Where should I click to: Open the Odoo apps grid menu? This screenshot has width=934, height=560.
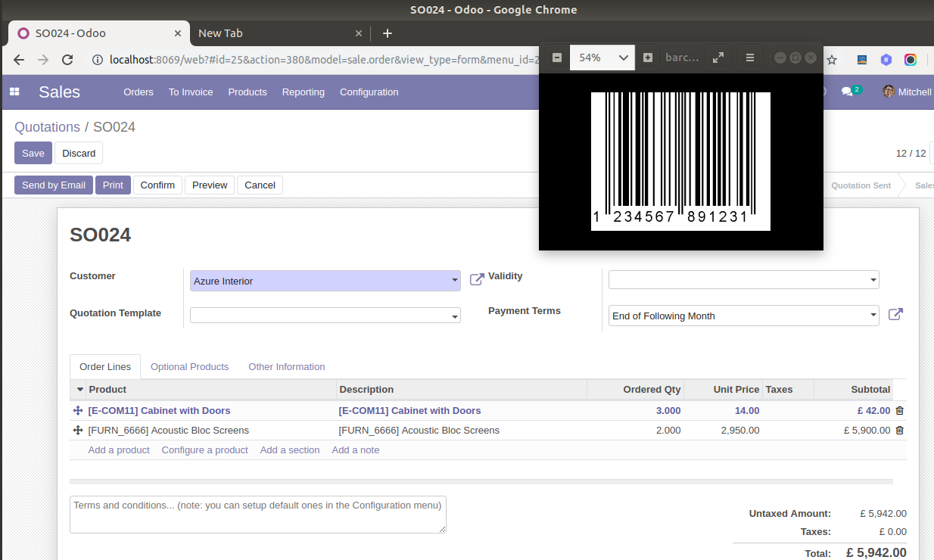tap(14, 92)
